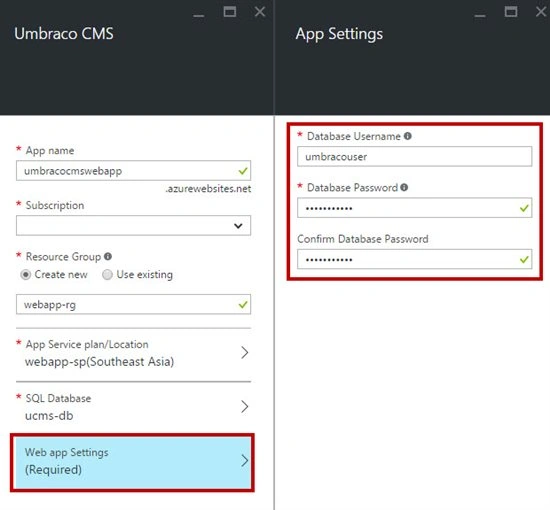Expand App Service plan/Location chevron
This screenshot has width=550, height=510.
pyautogui.click(x=244, y=353)
